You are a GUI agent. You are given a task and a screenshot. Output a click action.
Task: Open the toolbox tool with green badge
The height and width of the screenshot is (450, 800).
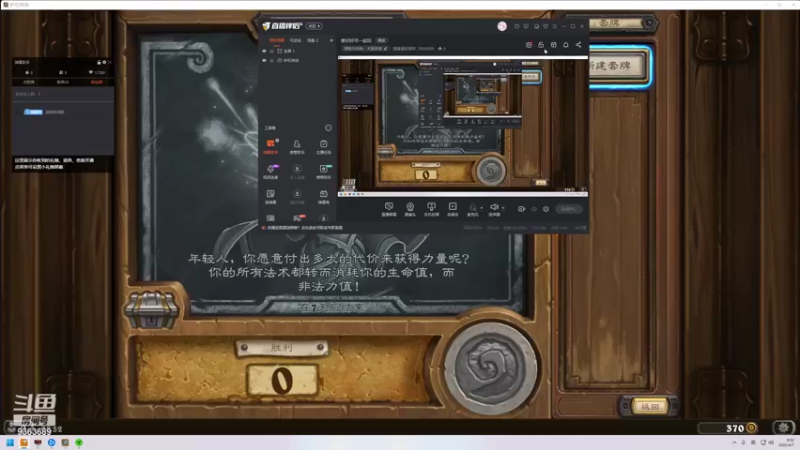(323, 171)
